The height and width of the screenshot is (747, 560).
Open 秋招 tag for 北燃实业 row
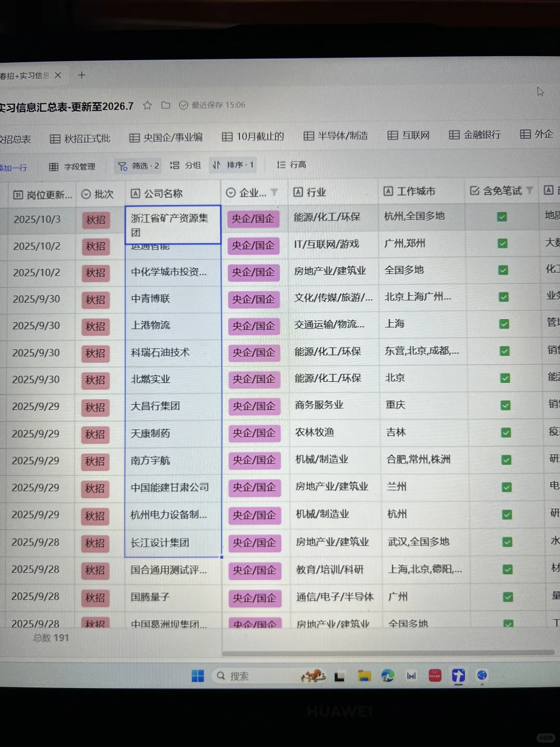95,380
